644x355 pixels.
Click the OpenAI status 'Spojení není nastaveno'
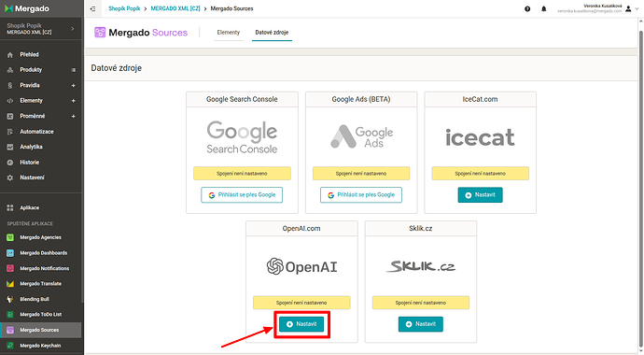click(x=301, y=303)
